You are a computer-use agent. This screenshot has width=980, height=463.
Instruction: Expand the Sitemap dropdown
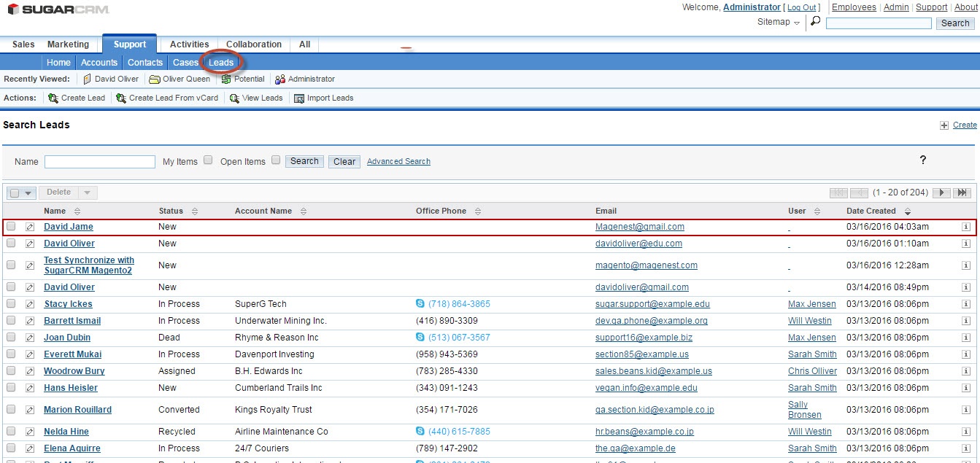(x=779, y=22)
